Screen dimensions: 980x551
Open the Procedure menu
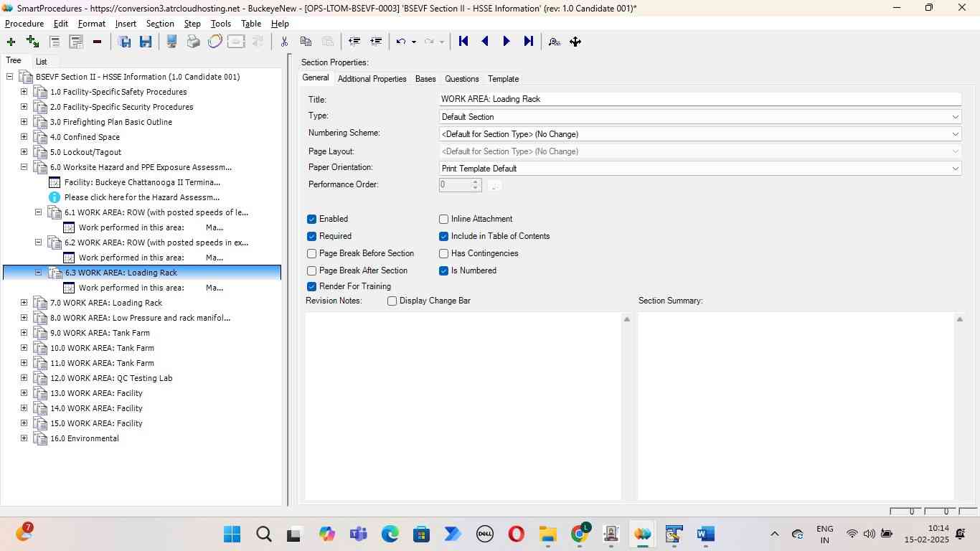point(24,24)
